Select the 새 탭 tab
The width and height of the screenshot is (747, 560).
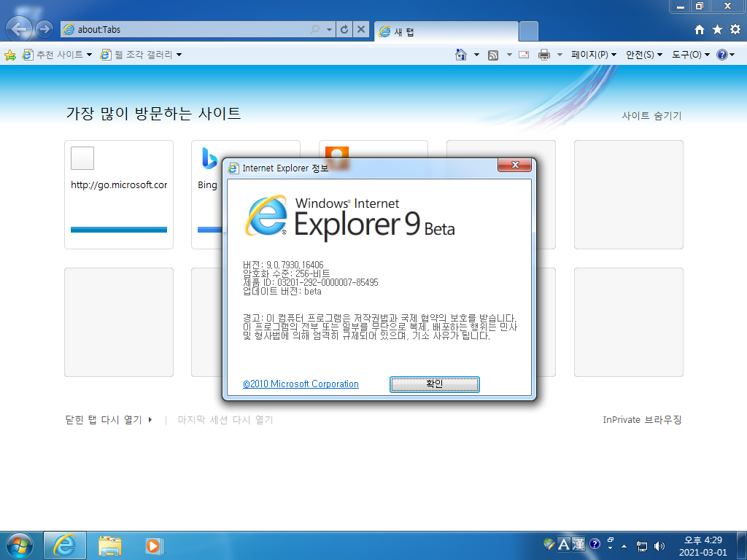(x=446, y=32)
